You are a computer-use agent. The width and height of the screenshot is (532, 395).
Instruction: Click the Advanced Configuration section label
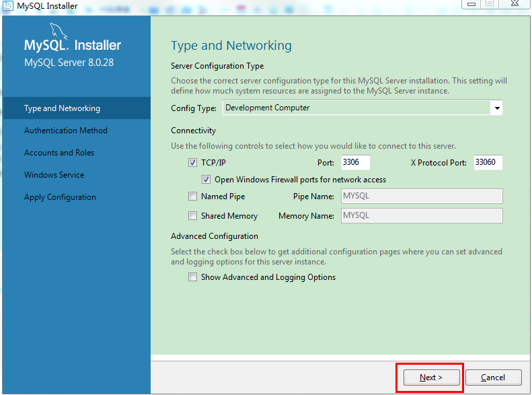(215, 236)
